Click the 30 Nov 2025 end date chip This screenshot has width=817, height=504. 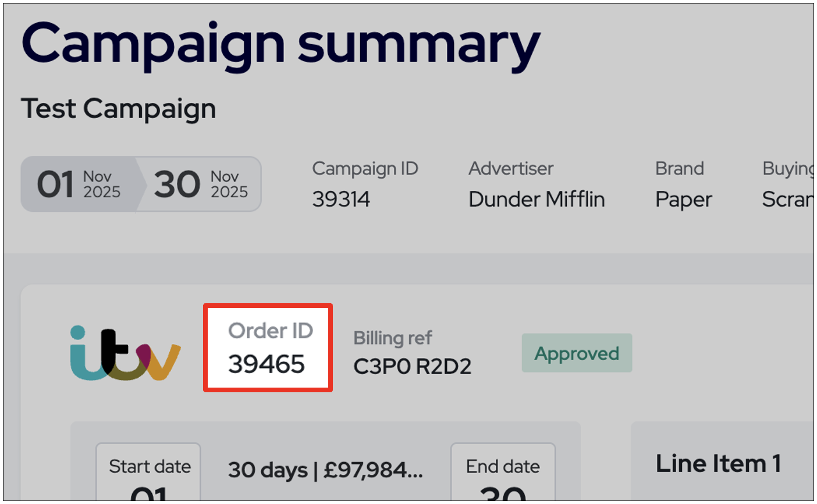point(201,184)
